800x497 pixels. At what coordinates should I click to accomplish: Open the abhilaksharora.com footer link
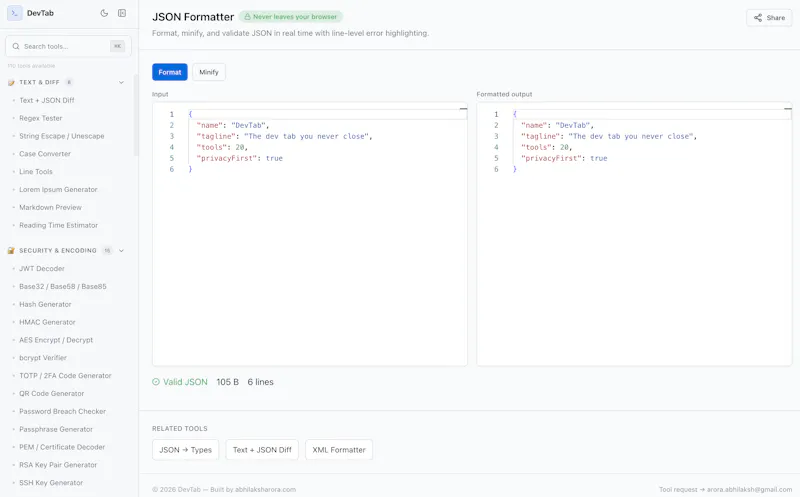pos(265,490)
